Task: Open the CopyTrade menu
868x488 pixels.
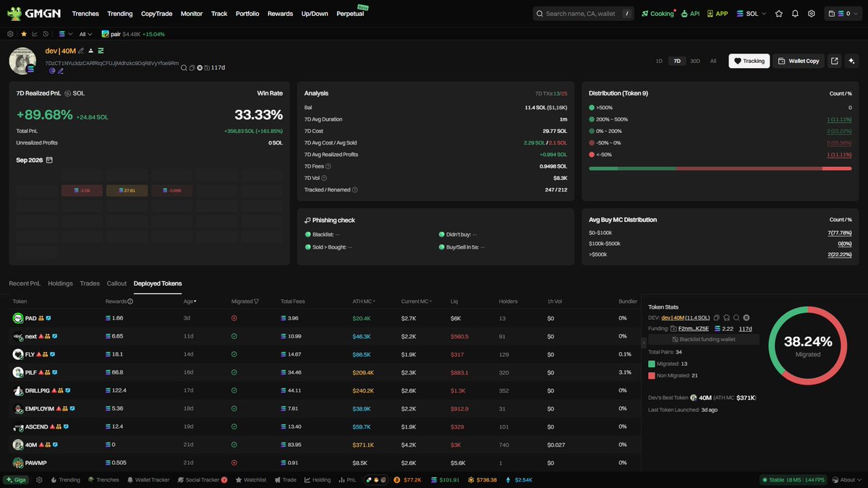Action: coord(156,14)
